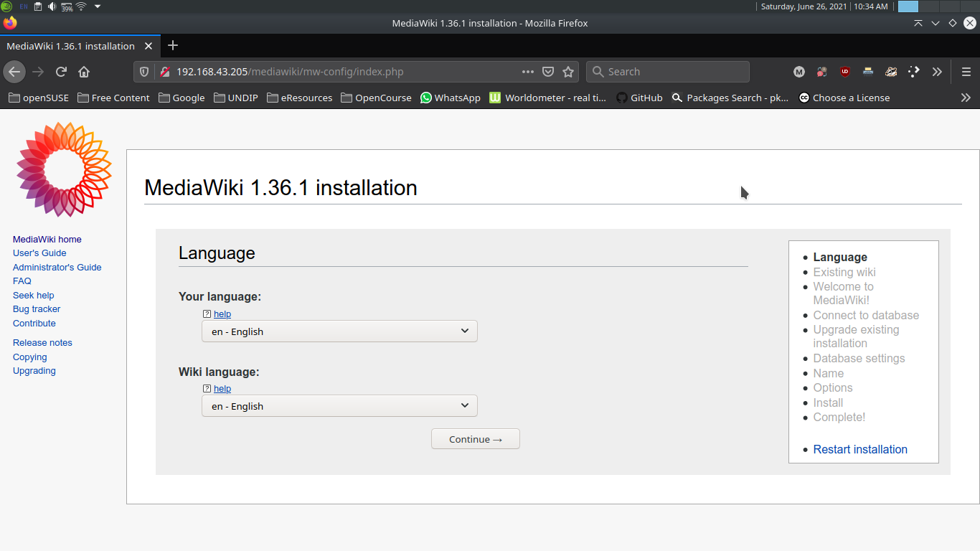This screenshot has width=980, height=551.
Task: Open the OpenCourse bookmarks folder
Action: click(377, 98)
